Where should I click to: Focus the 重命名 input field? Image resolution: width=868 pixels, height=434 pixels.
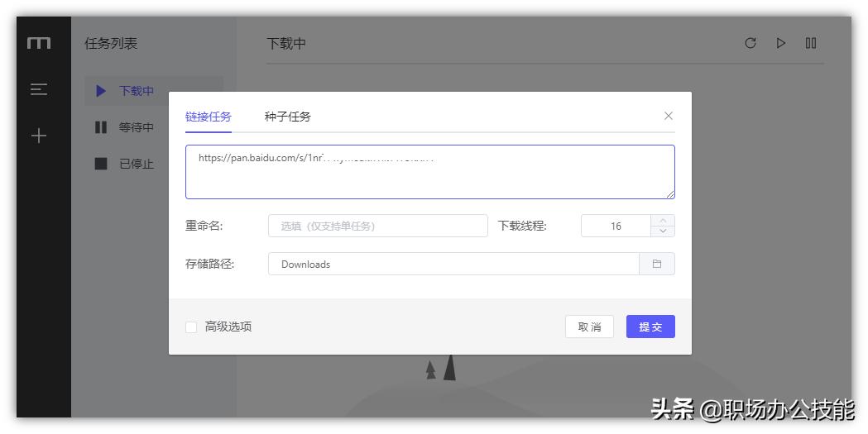click(377, 226)
